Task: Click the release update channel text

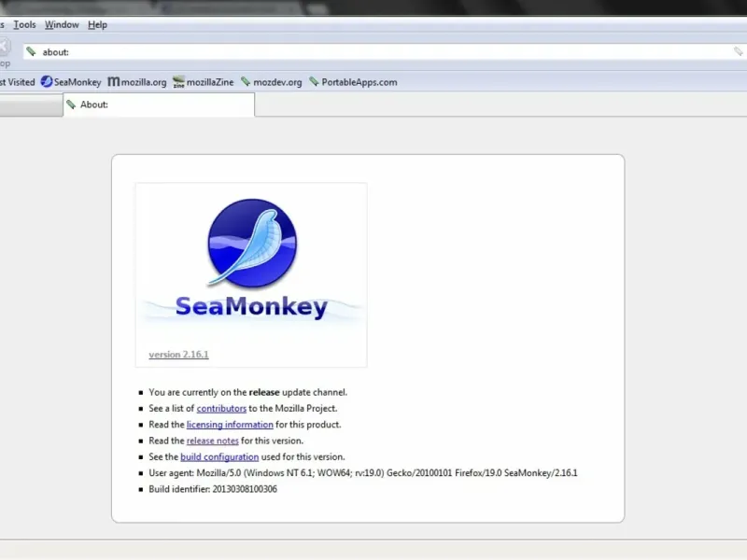Action: (x=247, y=392)
